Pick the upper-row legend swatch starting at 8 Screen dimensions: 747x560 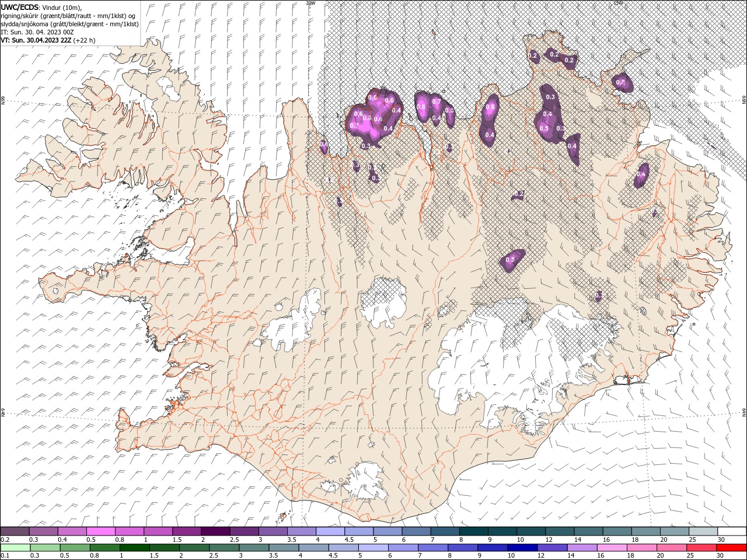(473, 531)
